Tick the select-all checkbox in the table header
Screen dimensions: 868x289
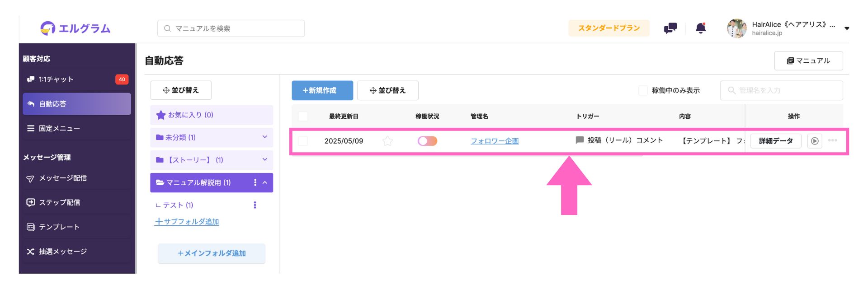303,116
